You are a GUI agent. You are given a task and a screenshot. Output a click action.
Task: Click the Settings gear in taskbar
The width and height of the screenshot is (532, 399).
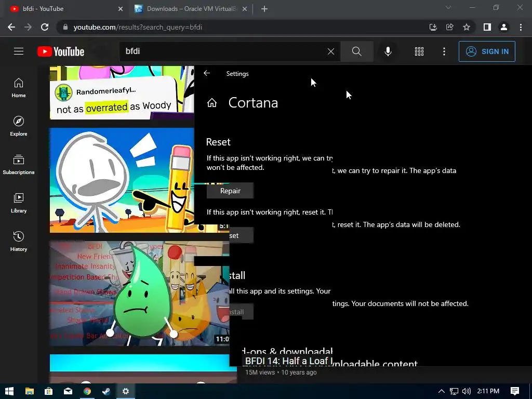click(126, 391)
